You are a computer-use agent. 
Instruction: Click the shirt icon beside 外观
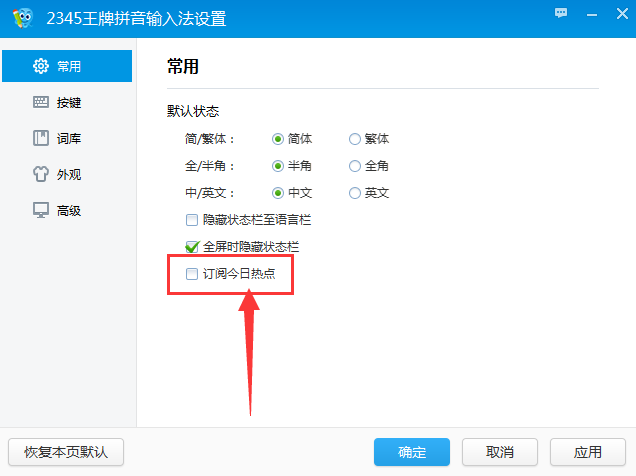coord(41,174)
